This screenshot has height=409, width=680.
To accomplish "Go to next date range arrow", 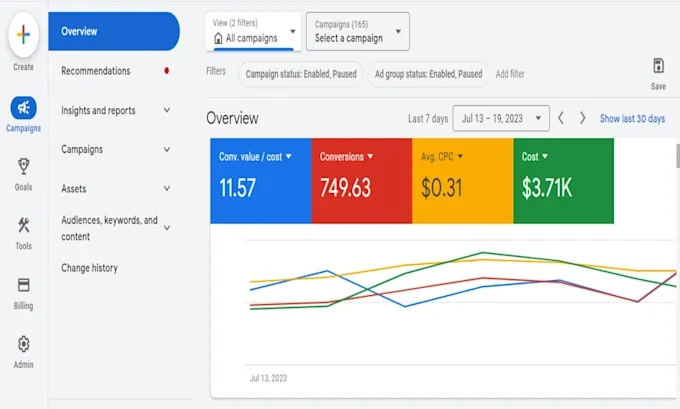I will [582, 118].
